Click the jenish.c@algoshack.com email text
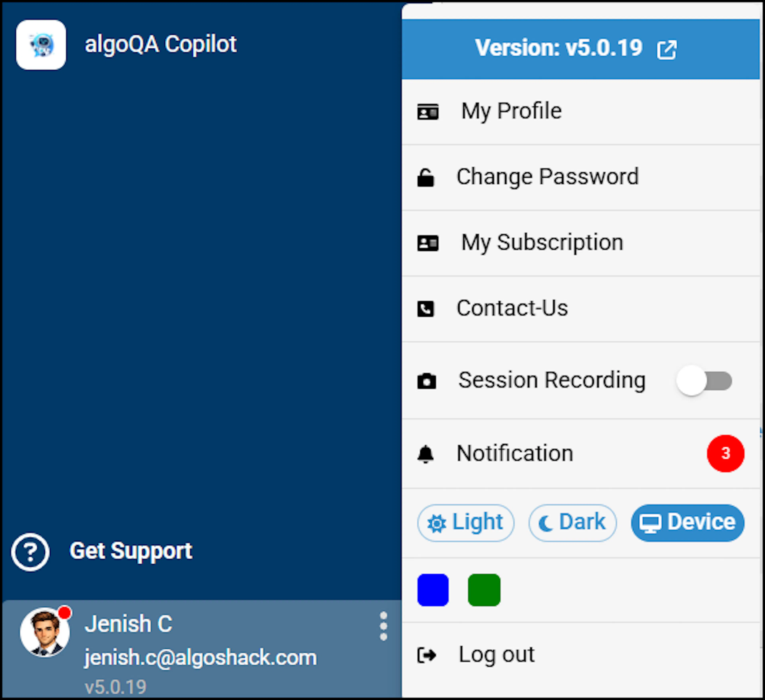 tap(200, 658)
